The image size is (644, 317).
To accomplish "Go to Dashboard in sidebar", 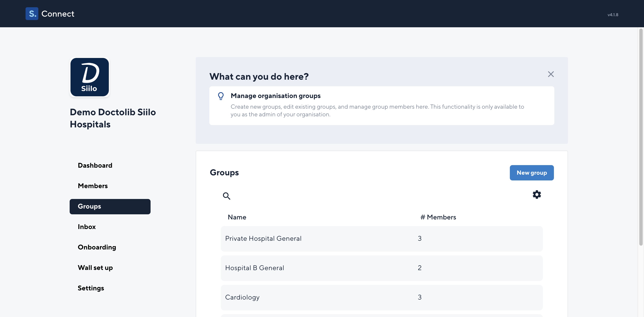I will tap(95, 166).
